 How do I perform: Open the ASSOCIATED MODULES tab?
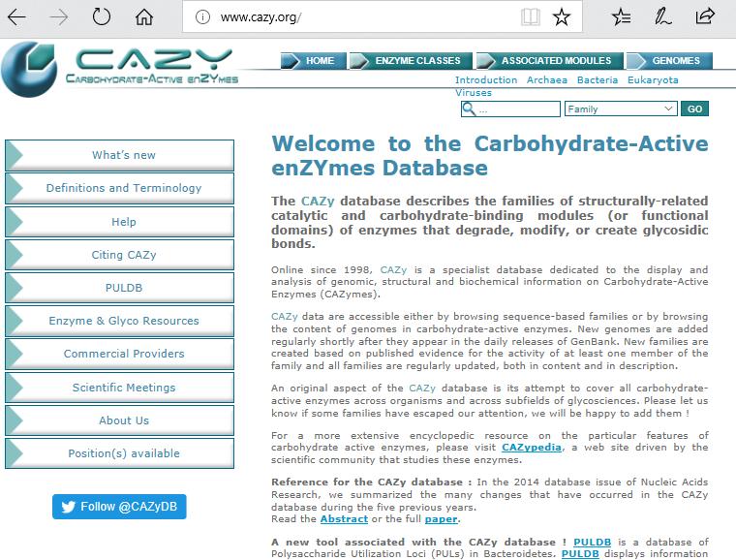[x=550, y=61]
